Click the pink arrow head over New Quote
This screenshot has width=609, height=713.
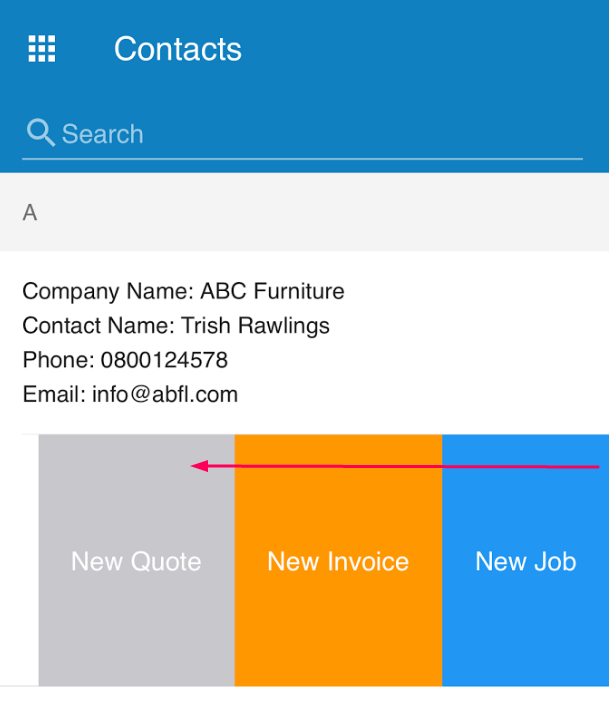tap(199, 466)
